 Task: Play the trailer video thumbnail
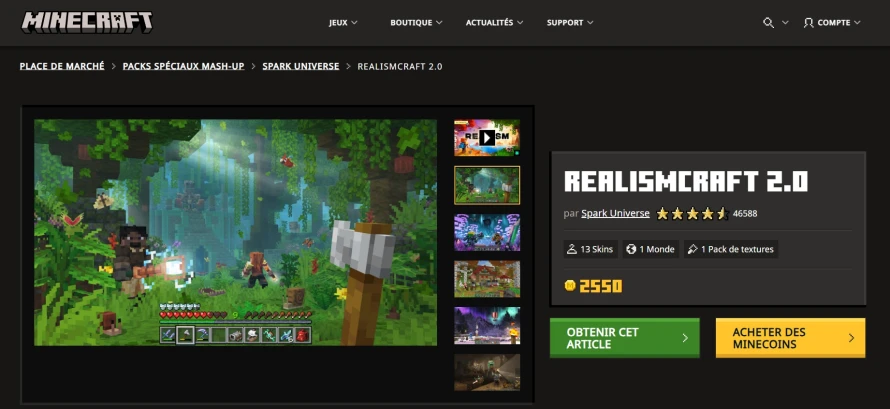point(487,137)
